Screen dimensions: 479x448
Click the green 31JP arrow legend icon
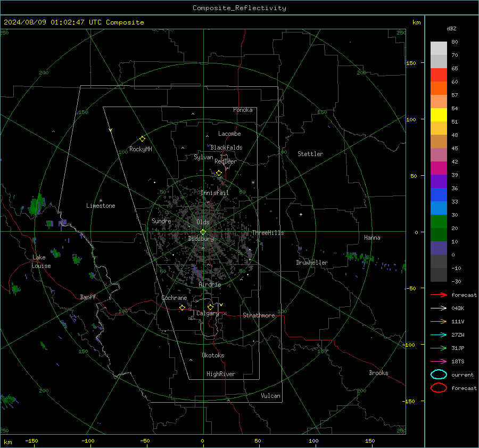pos(439,348)
